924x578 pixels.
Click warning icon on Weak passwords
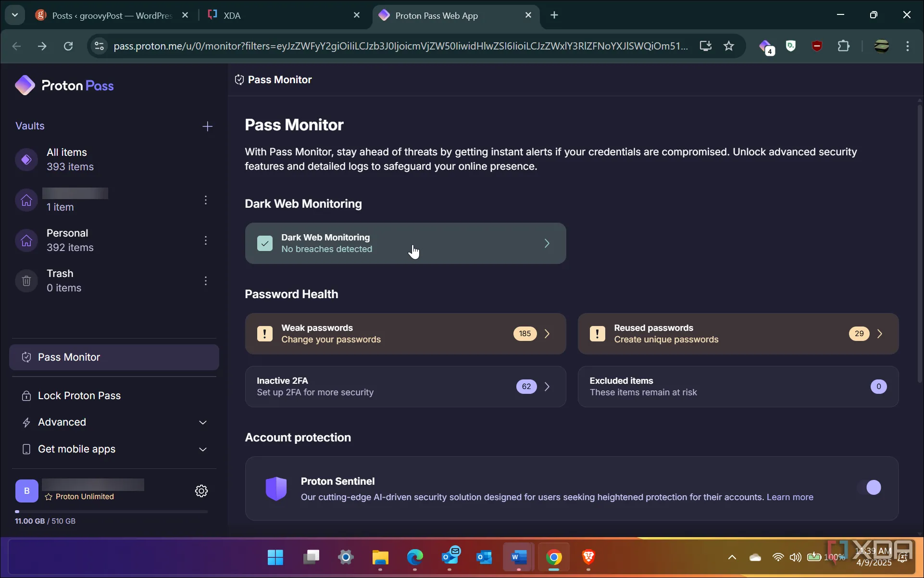[x=264, y=334]
